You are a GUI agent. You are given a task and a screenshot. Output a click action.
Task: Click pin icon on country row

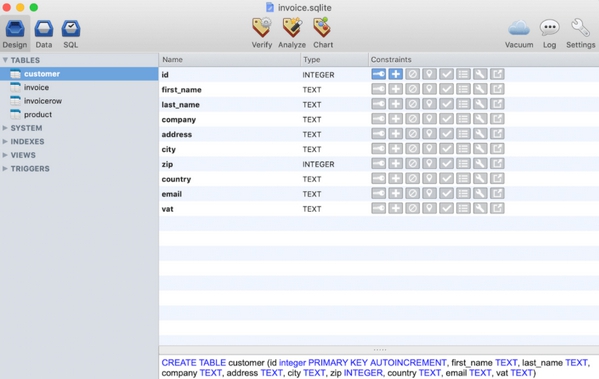click(x=429, y=178)
